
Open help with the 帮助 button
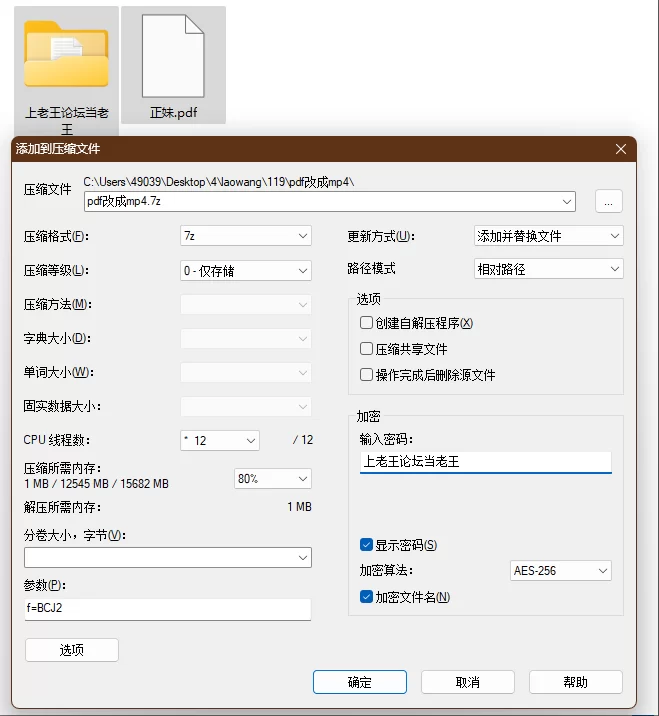click(x=575, y=682)
